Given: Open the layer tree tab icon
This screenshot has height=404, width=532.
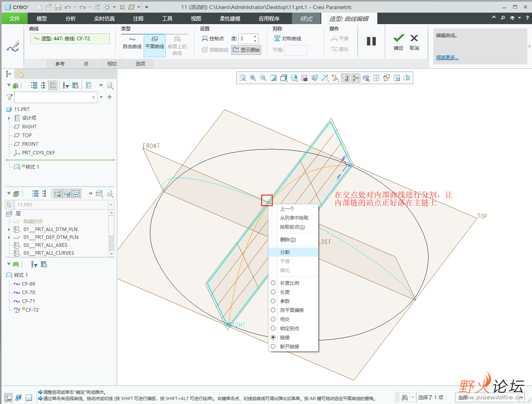Looking at the screenshot, I should [20, 74].
